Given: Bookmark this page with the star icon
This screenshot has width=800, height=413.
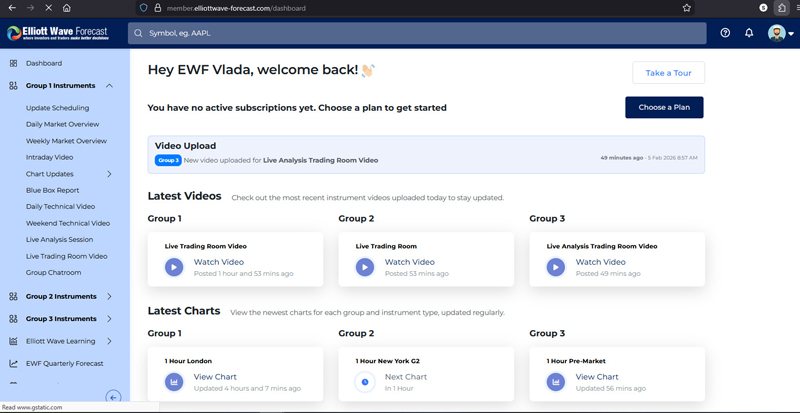Looking at the screenshot, I should tap(686, 8).
